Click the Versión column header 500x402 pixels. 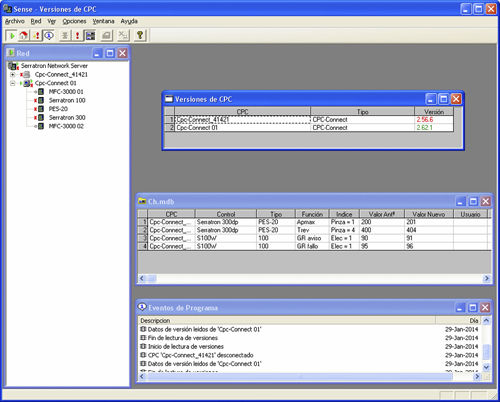click(434, 111)
